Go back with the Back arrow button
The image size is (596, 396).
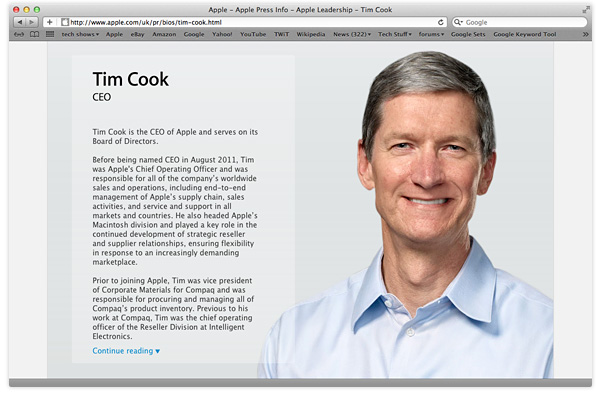[20, 22]
